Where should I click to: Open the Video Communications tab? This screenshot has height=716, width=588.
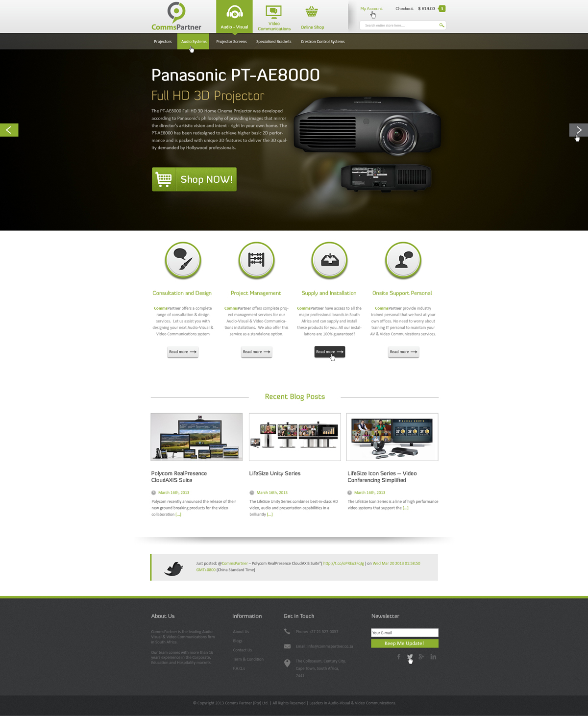[x=274, y=18]
